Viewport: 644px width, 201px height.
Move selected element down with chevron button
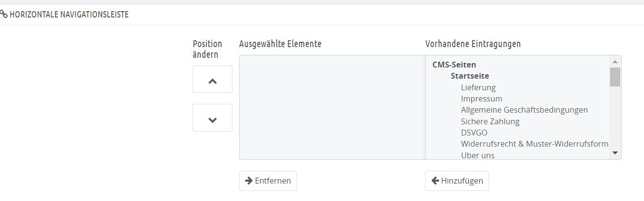212,118
